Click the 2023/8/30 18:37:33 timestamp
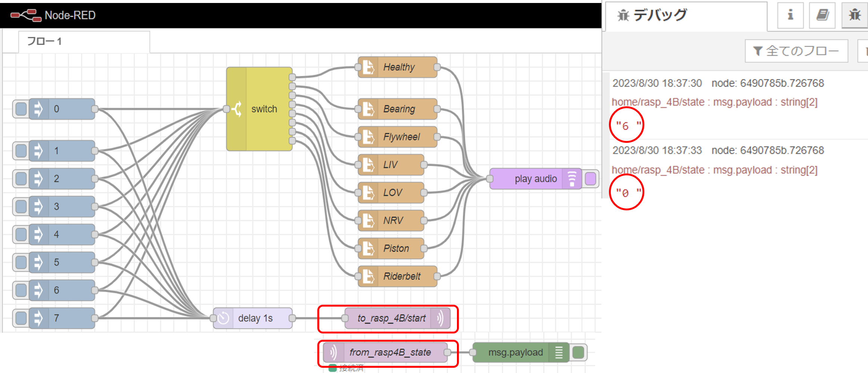This screenshot has width=868, height=373. [x=657, y=150]
